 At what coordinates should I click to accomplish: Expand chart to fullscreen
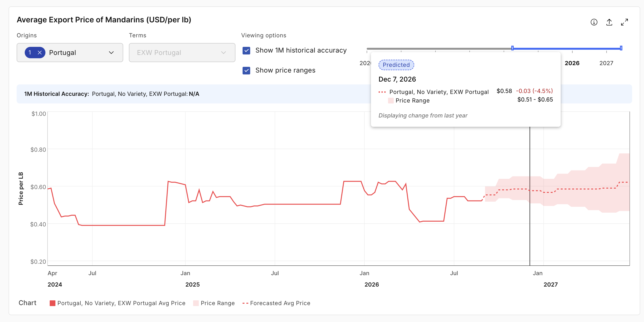(x=624, y=22)
